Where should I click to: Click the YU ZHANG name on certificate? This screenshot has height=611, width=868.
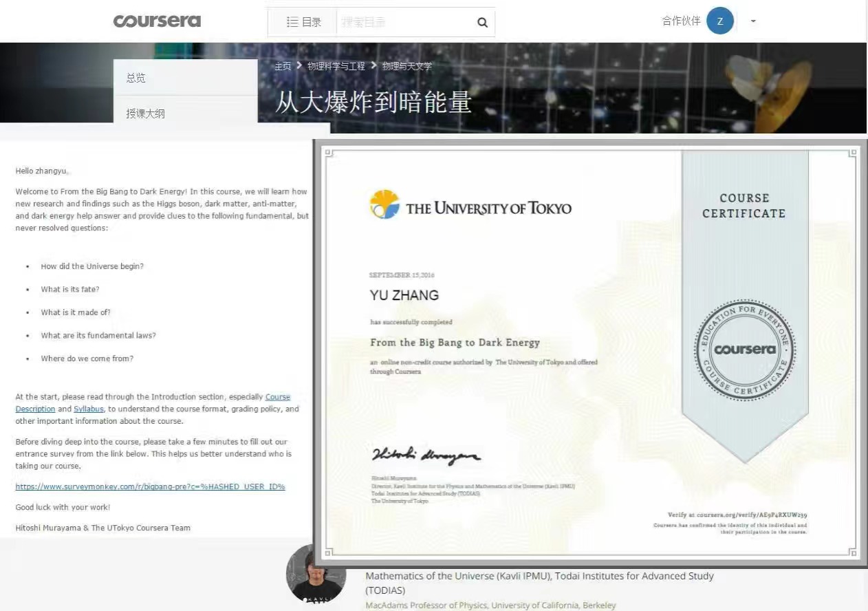[404, 295]
